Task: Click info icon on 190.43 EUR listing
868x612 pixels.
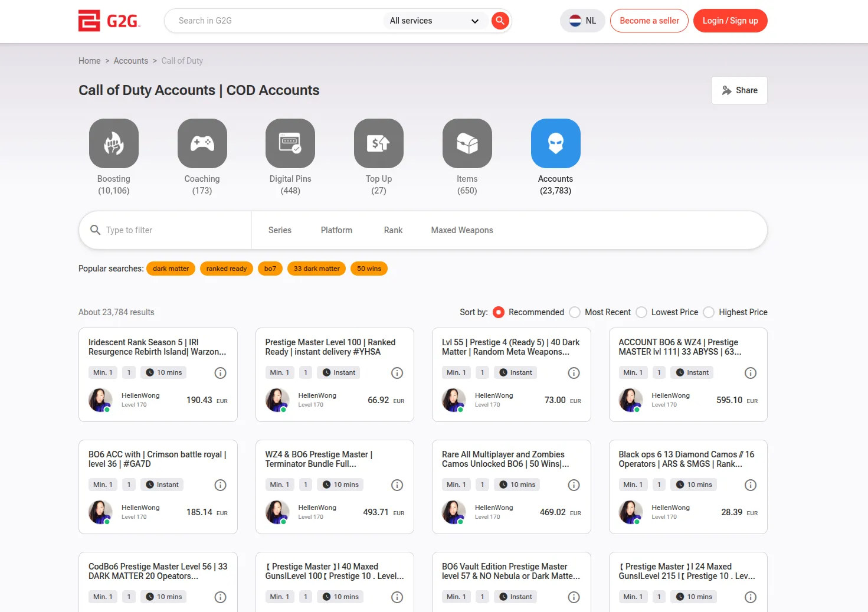Action: point(220,373)
